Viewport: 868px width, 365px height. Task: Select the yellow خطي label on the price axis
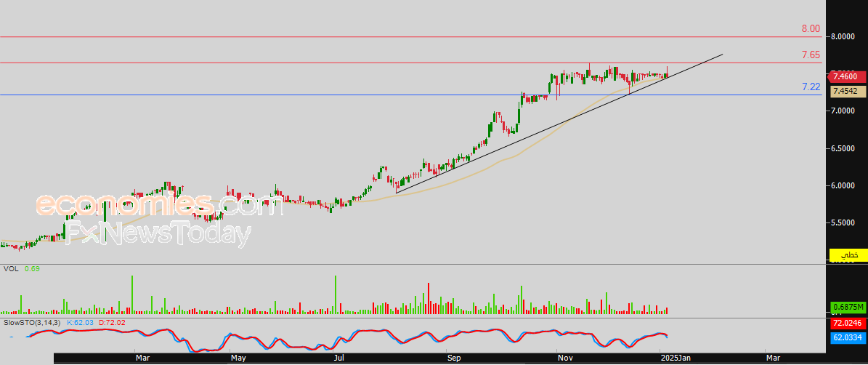[848, 254]
